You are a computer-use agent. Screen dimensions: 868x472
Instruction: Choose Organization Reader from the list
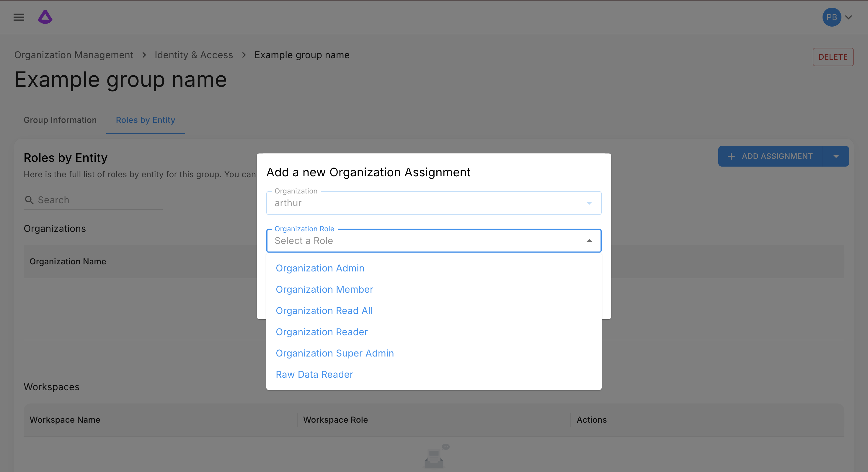coord(322,332)
